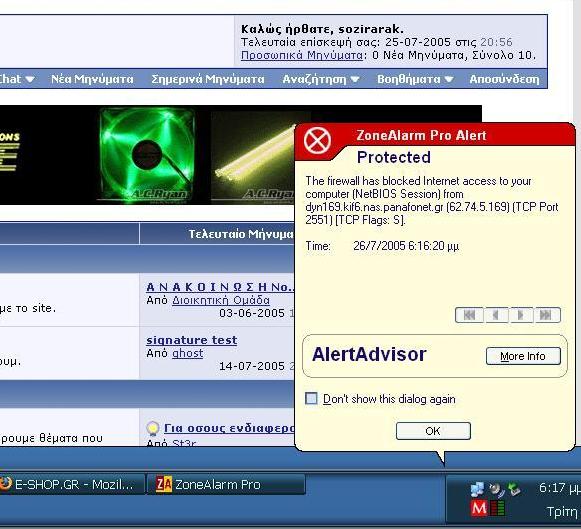581x529 pixels.
Task: Click the alert time 26/7/2005 6:16:20 μμ
Action: (406, 246)
